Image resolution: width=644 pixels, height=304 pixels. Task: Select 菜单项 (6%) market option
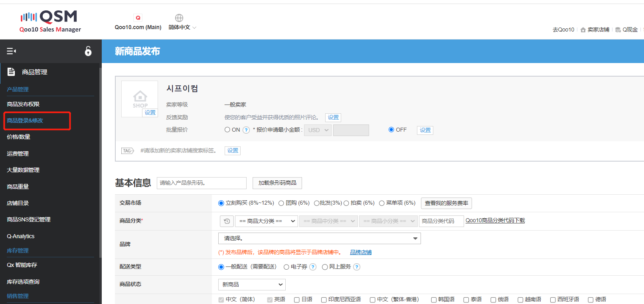(x=382, y=203)
